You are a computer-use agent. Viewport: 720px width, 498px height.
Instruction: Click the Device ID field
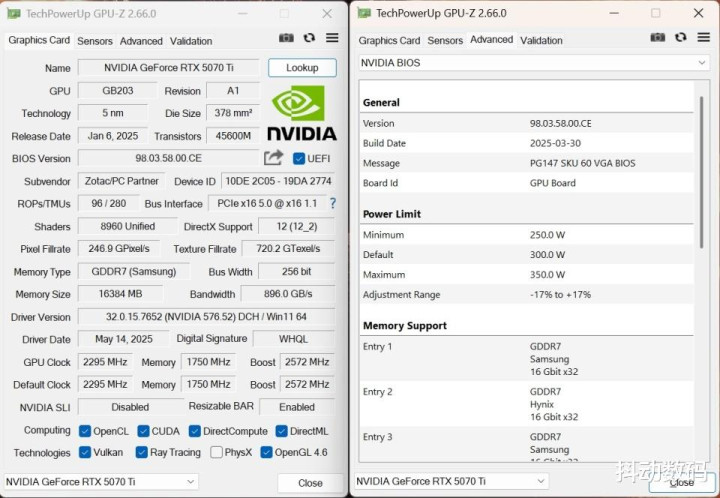[x=278, y=181]
